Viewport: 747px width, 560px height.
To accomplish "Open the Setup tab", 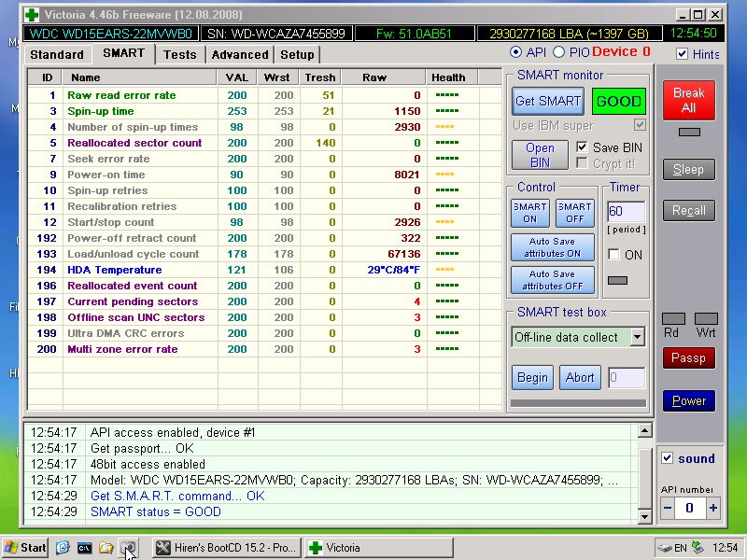I will (x=297, y=55).
